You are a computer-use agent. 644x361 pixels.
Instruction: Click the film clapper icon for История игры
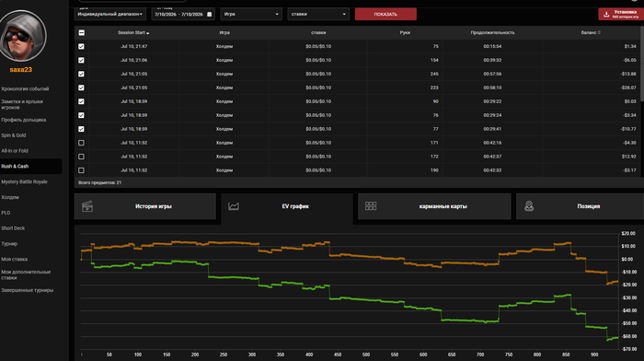87,206
